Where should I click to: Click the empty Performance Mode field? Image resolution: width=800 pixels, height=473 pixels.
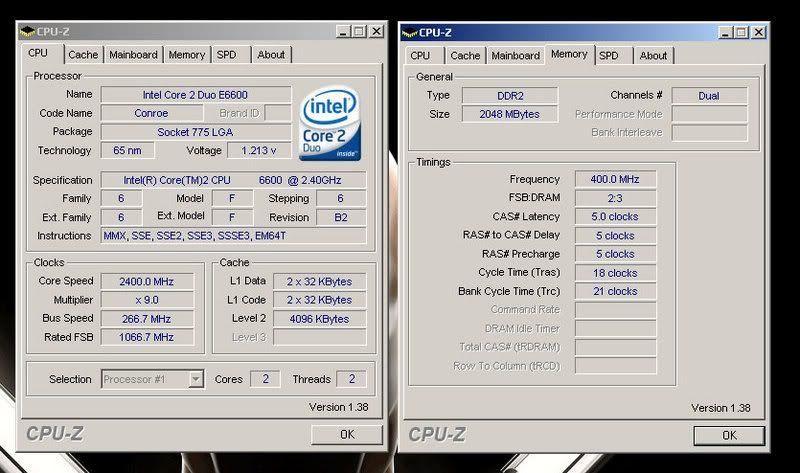pos(710,114)
